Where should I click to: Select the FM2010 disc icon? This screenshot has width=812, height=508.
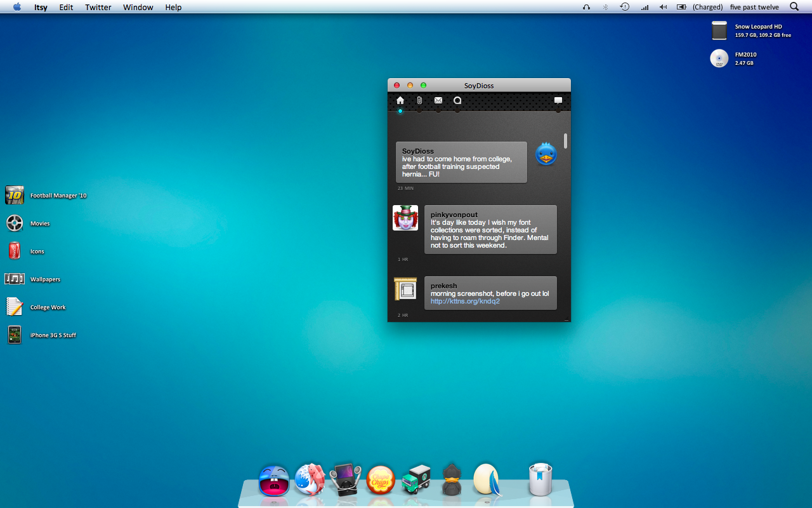pyautogui.click(x=719, y=58)
